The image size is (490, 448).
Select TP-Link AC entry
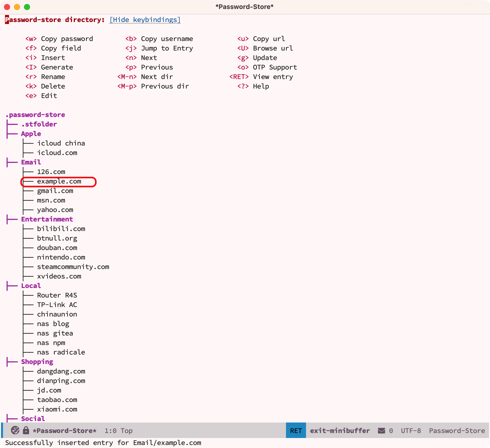[57, 305]
